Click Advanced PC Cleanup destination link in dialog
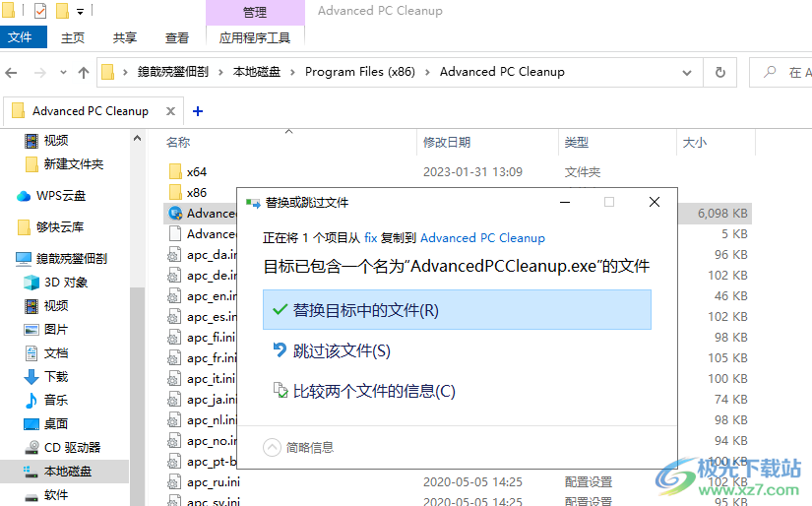The height and width of the screenshot is (506, 812). tap(482, 237)
